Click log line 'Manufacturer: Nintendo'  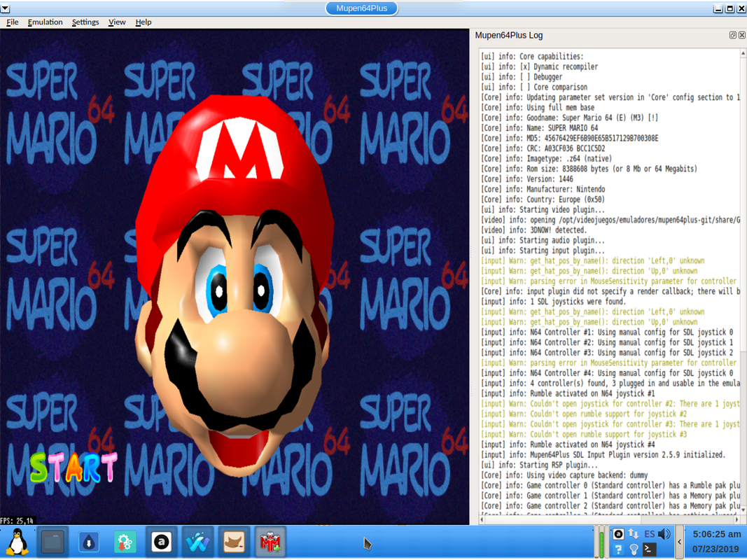[543, 189]
